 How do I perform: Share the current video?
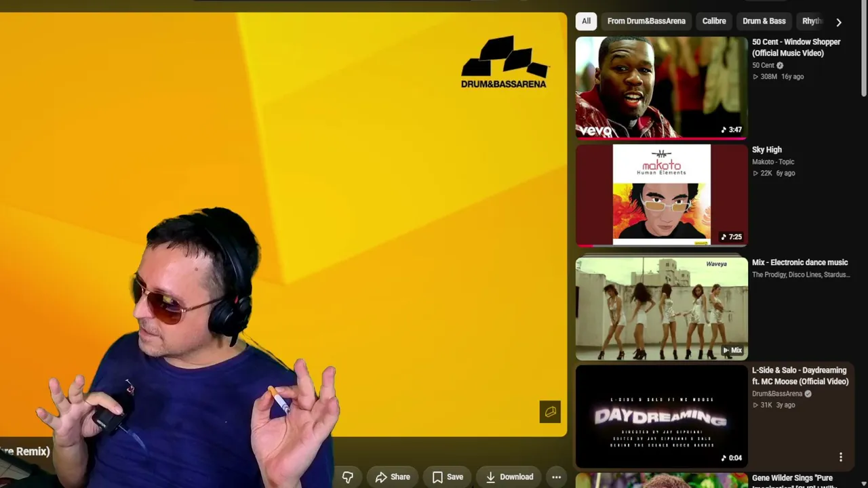393,477
